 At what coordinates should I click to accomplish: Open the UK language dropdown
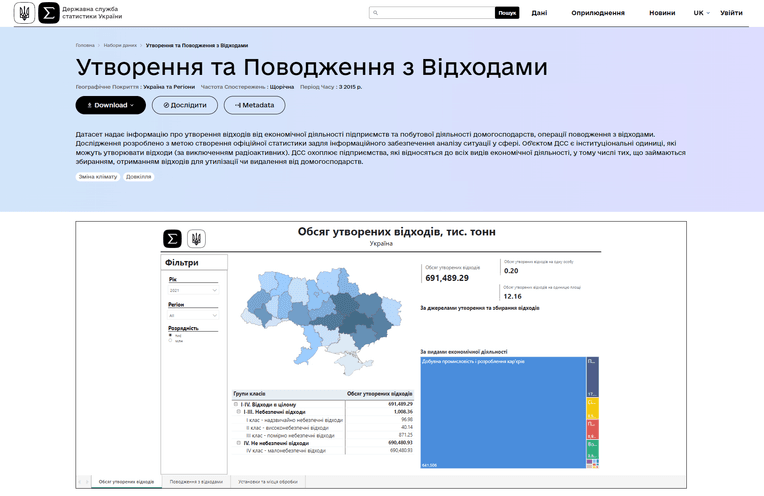[702, 13]
